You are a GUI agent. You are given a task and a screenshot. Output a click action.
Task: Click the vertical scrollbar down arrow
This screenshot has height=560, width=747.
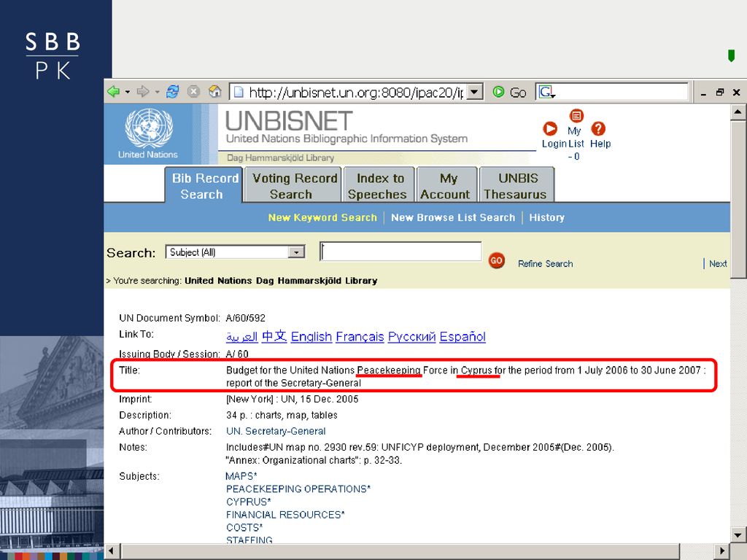[738, 534]
